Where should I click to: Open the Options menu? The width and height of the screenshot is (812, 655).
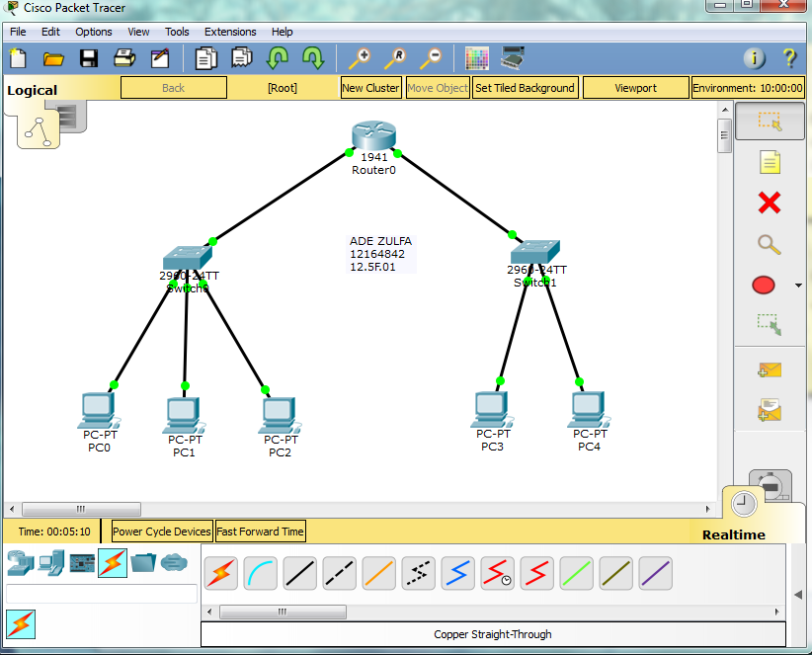[x=94, y=32]
